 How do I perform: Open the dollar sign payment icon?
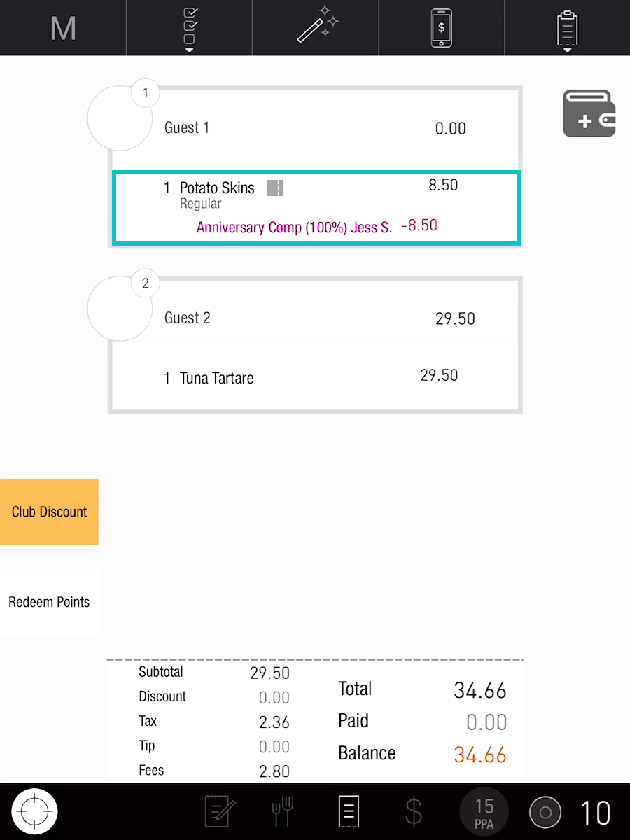(414, 812)
